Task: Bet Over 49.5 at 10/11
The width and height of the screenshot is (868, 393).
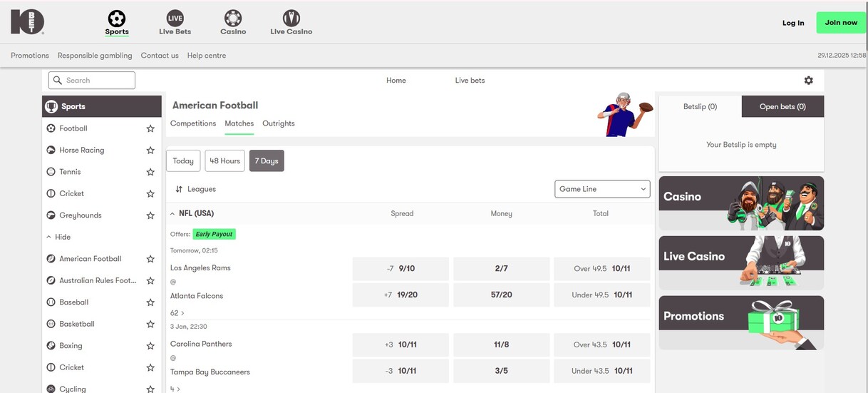Action: pyautogui.click(x=602, y=269)
